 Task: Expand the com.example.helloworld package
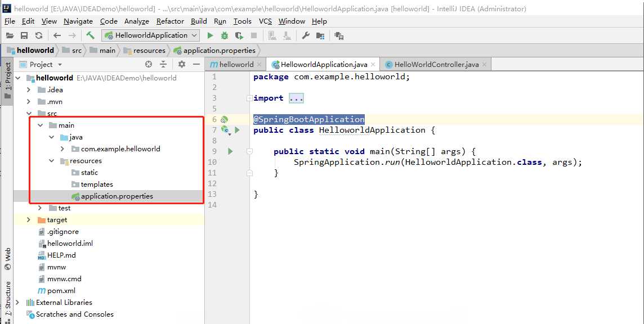(x=62, y=148)
